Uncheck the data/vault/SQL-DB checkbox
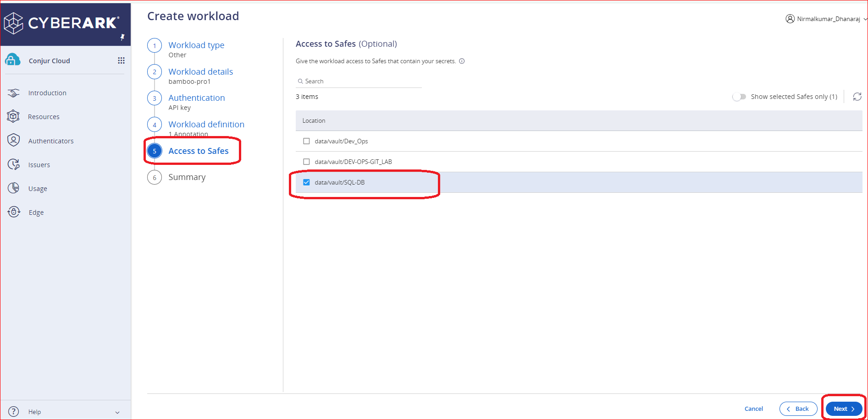Screen dimensions: 868x420 point(306,182)
